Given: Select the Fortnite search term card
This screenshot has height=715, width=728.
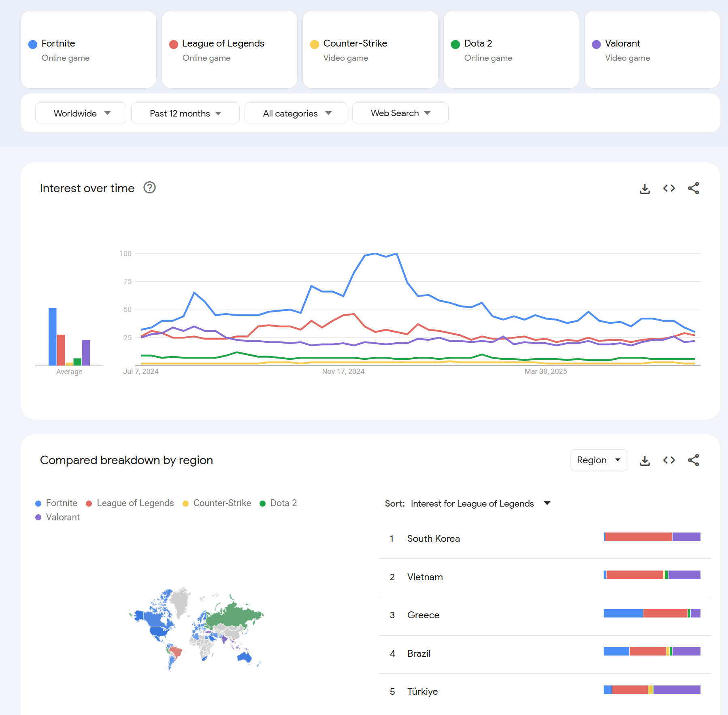Looking at the screenshot, I should (x=89, y=49).
